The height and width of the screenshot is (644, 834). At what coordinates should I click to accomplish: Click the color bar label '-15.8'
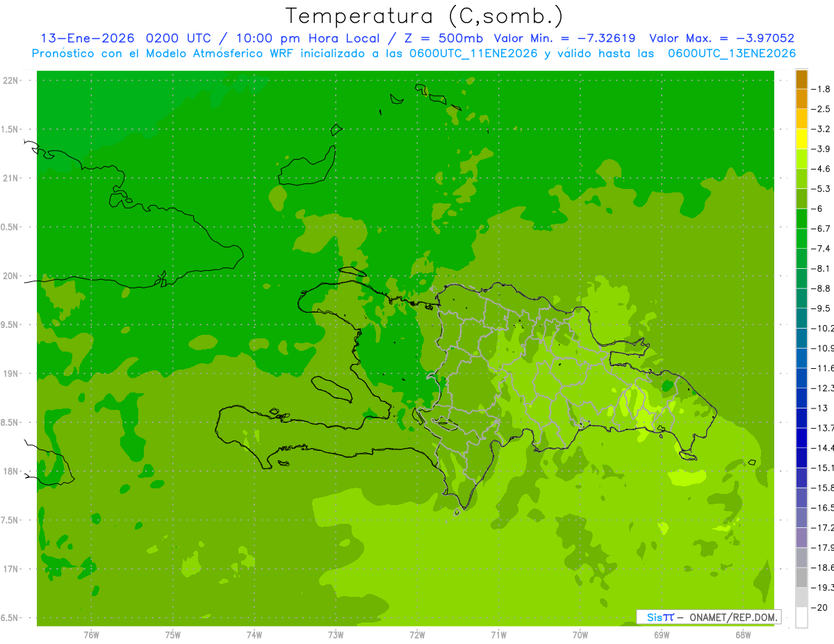click(x=822, y=487)
